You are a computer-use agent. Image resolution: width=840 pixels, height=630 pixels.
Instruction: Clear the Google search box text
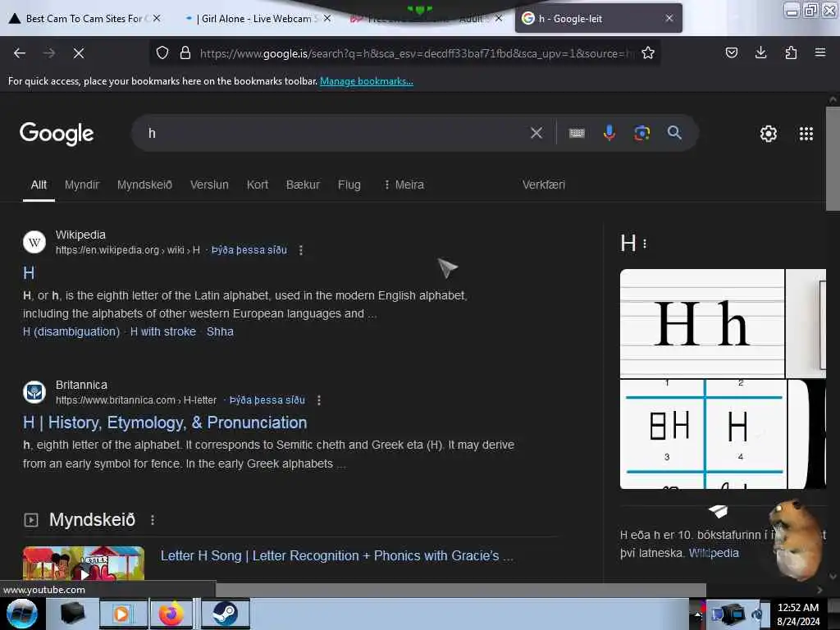[536, 133]
